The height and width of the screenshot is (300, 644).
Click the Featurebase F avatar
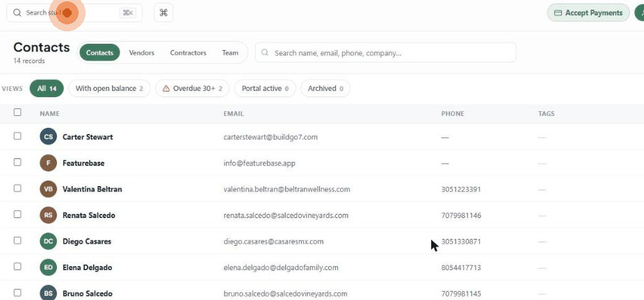click(x=49, y=162)
